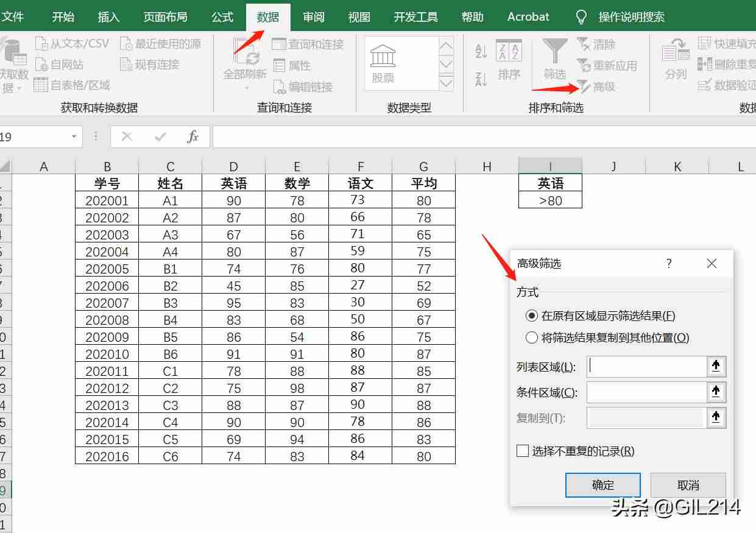756x533 pixels.
Task: Click Edit Links (编辑链接)
Action: [303, 86]
